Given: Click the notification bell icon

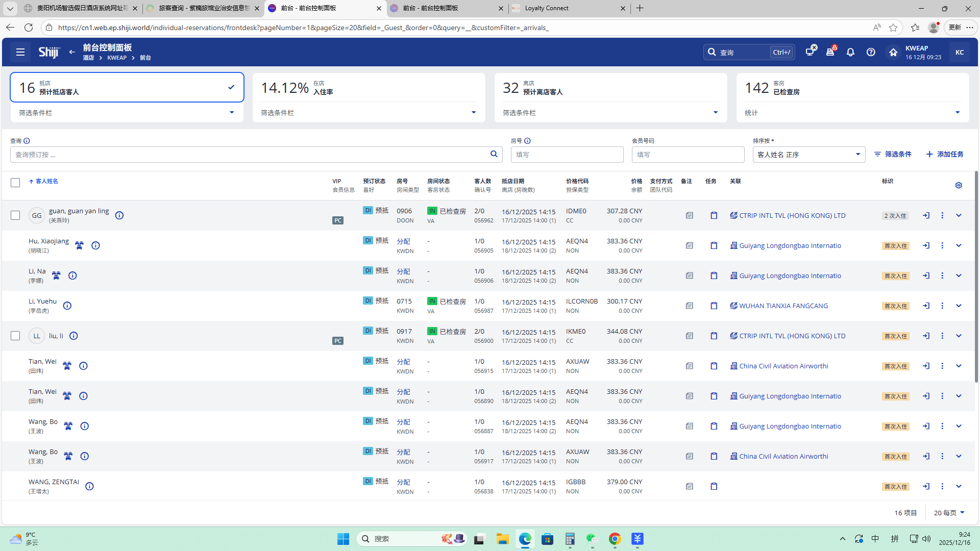Looking at the screenshot, I should pos(850,52).
